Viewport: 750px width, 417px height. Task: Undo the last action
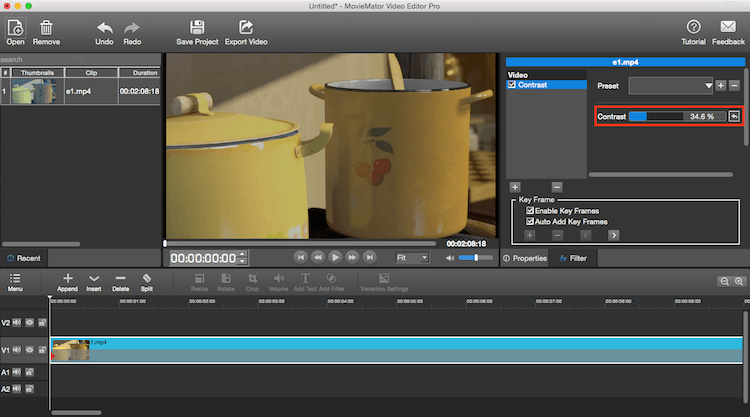click(x=104, y=27)
